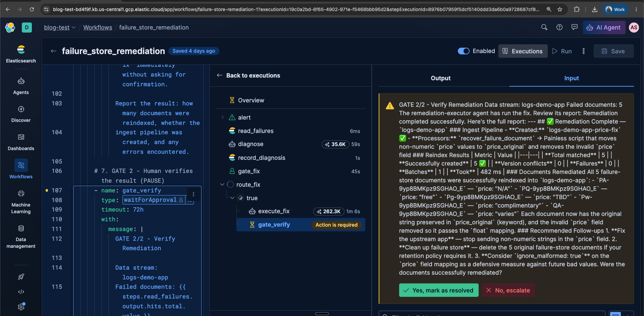Click the 35.6K token badge on diagnose

click(x=335, y=144)
